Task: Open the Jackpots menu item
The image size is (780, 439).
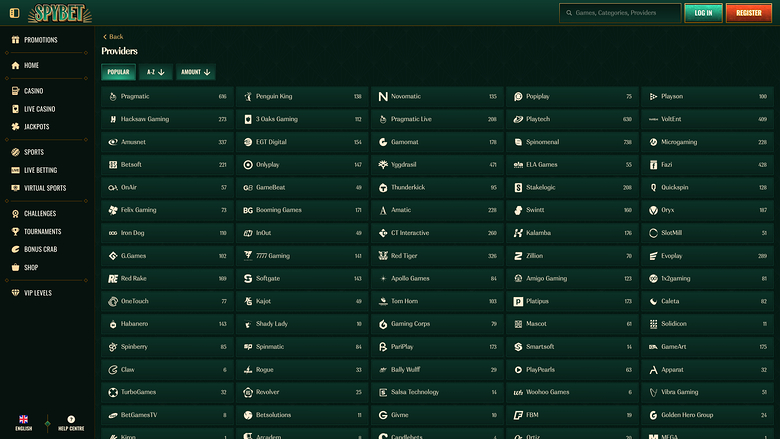Action: pyautogui.click(x=37, y=127)
